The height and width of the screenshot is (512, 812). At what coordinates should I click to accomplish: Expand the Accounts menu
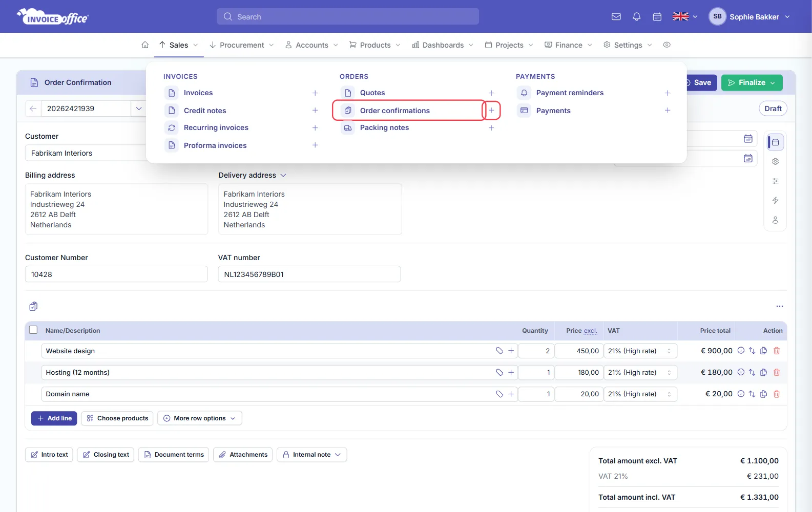pos(312,45)
